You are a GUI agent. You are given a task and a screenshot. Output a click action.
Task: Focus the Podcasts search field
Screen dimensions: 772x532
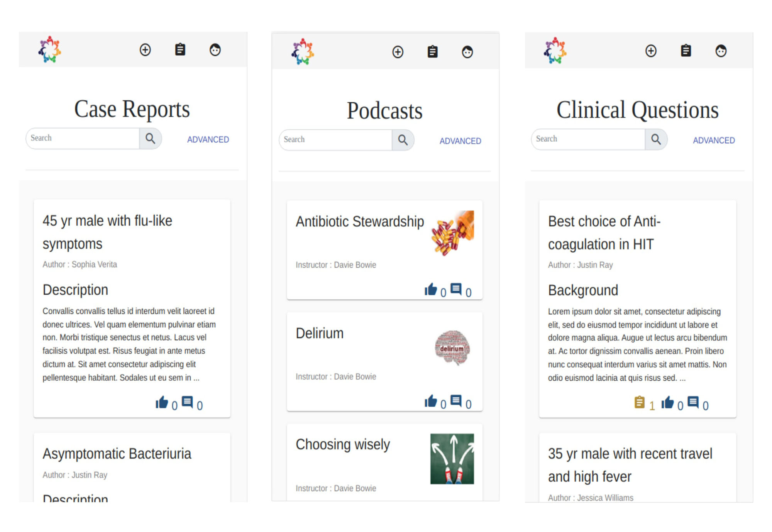[335, 140]
